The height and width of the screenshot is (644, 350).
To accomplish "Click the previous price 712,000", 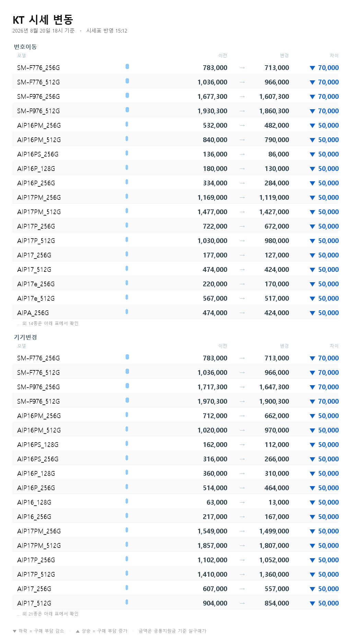I will click(x=215, y=416).
